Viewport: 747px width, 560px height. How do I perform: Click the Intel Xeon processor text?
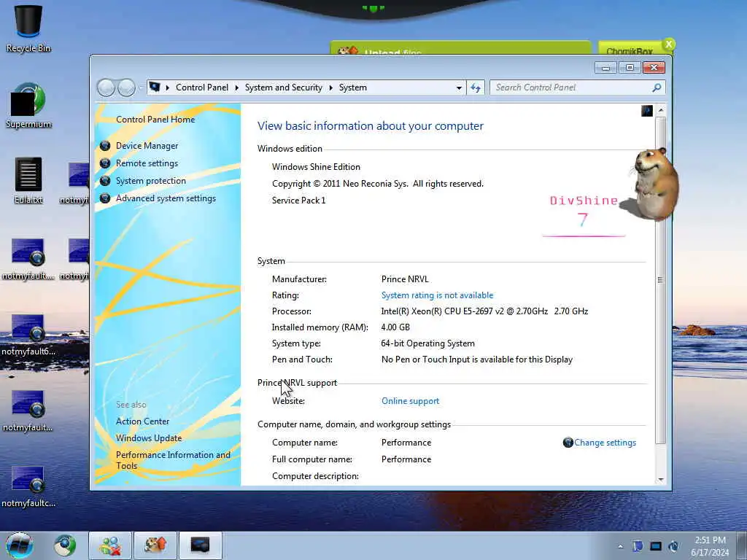click(x=484, y=311)
